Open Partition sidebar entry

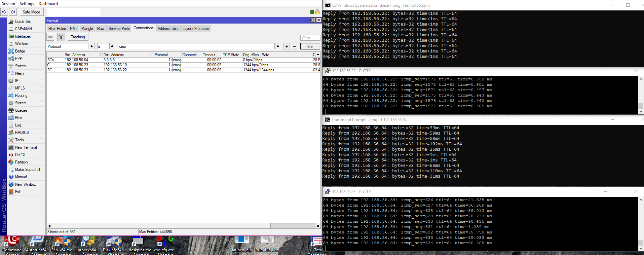tap(21, 162)
